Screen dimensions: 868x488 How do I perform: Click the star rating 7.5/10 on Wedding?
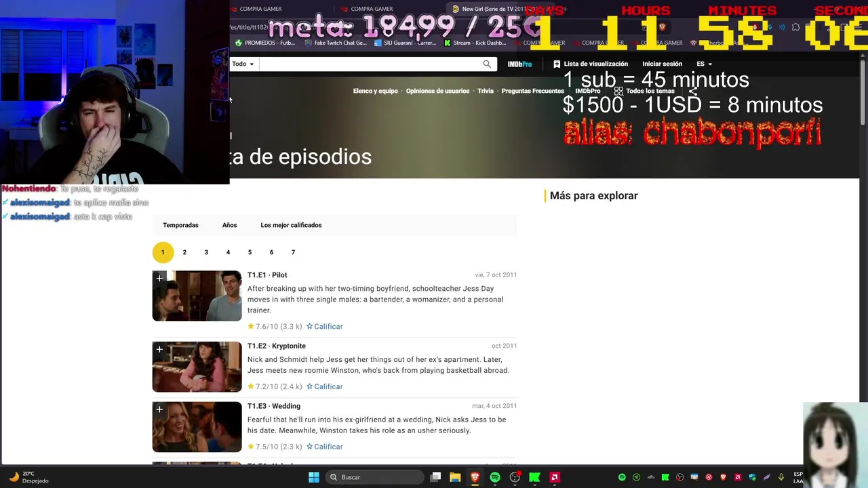pyautogui.click(x=275, y=447)
